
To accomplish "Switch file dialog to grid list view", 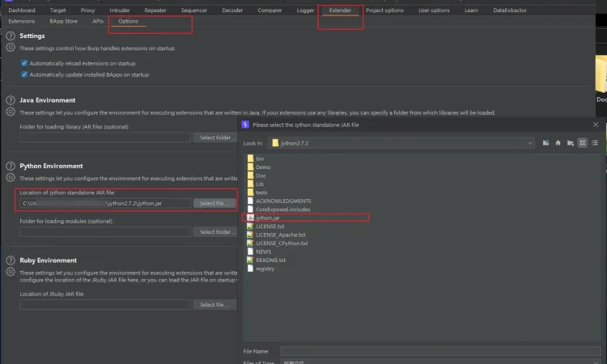I will point(582,142).
